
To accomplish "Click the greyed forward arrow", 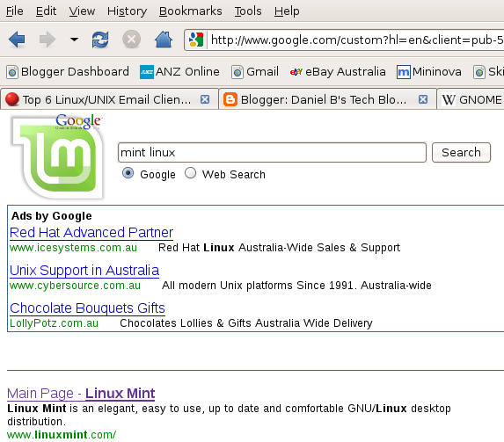I will click(47, 40).
